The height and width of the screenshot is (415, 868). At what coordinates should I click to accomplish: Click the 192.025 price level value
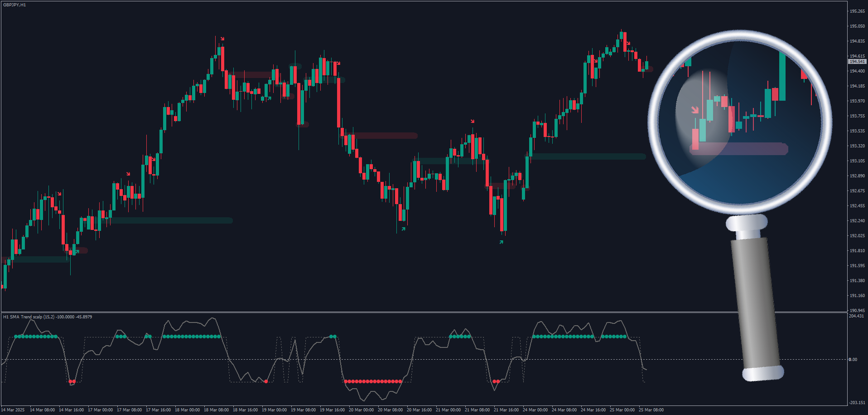857,236
